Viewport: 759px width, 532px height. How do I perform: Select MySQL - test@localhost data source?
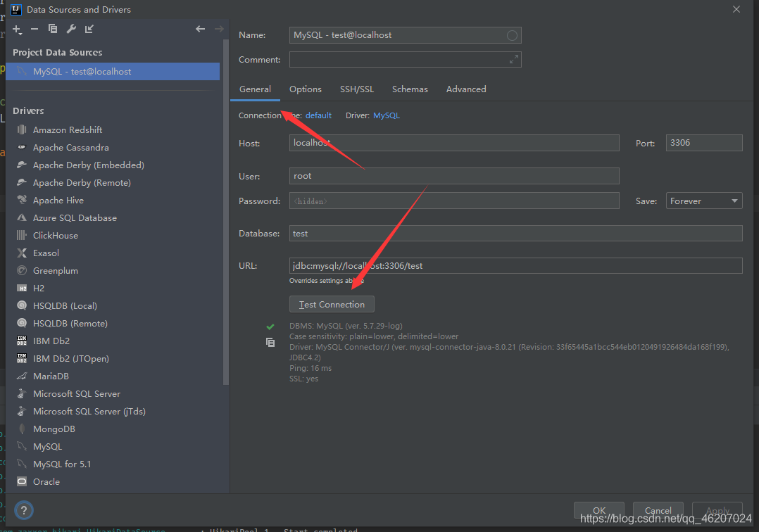click(113, 72)
